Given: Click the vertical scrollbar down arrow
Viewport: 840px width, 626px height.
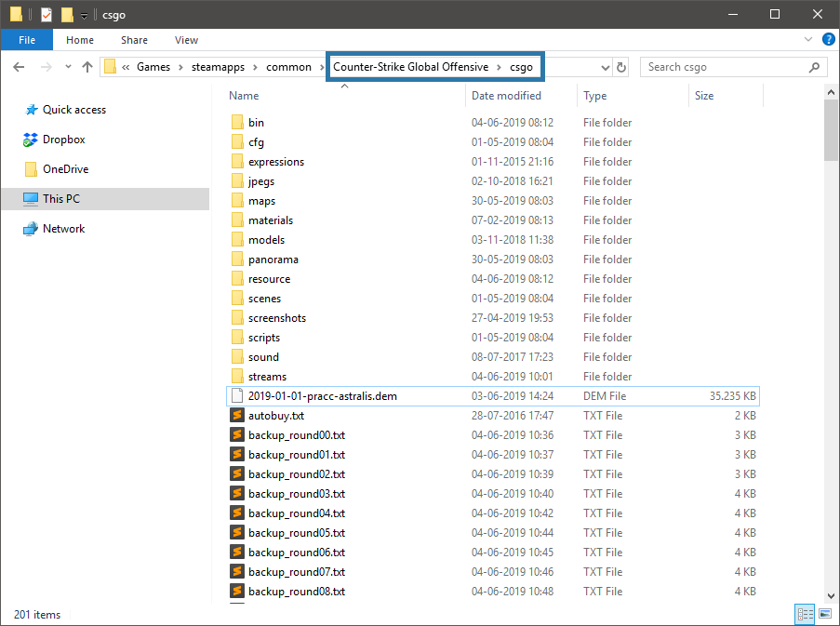Looking at the screenshot, I should click(831, 596).
